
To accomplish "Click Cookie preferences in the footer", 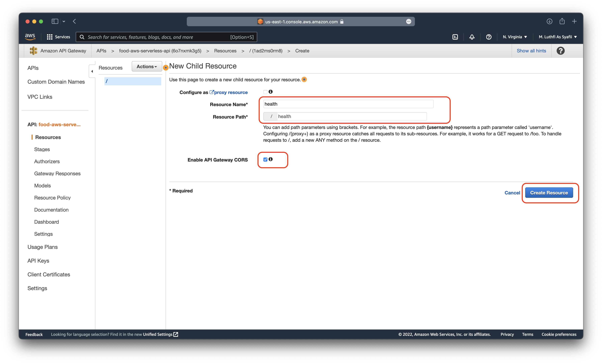I will pos(559,334).
